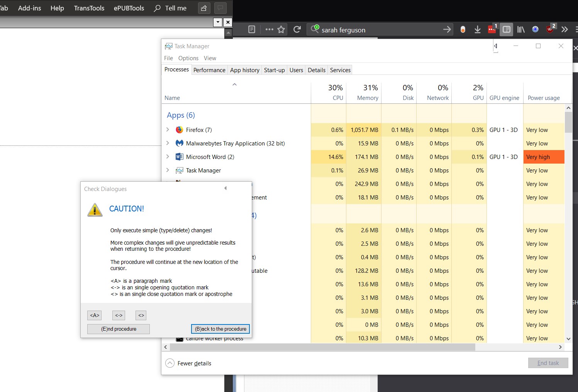Sort processes by the Name column header

[236, 93]
